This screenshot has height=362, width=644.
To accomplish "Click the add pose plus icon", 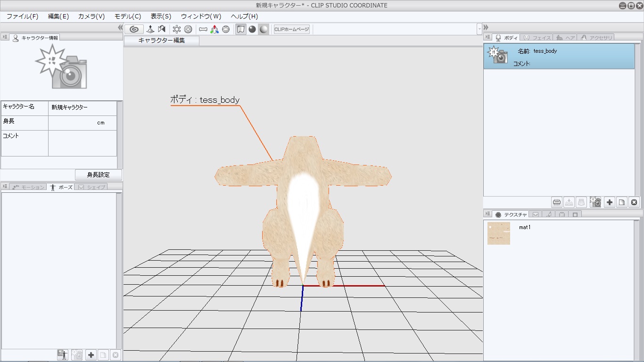I will (91, 355).
